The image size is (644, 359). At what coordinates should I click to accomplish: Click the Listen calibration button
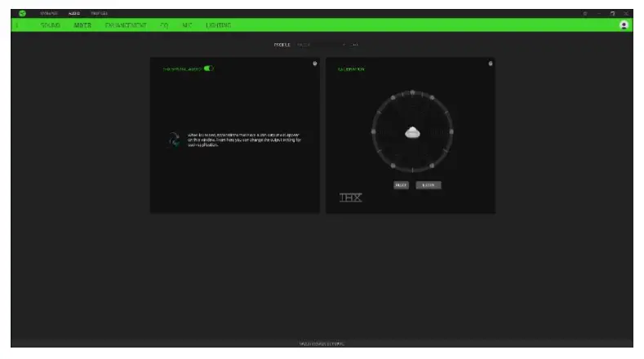click(429, 185)
